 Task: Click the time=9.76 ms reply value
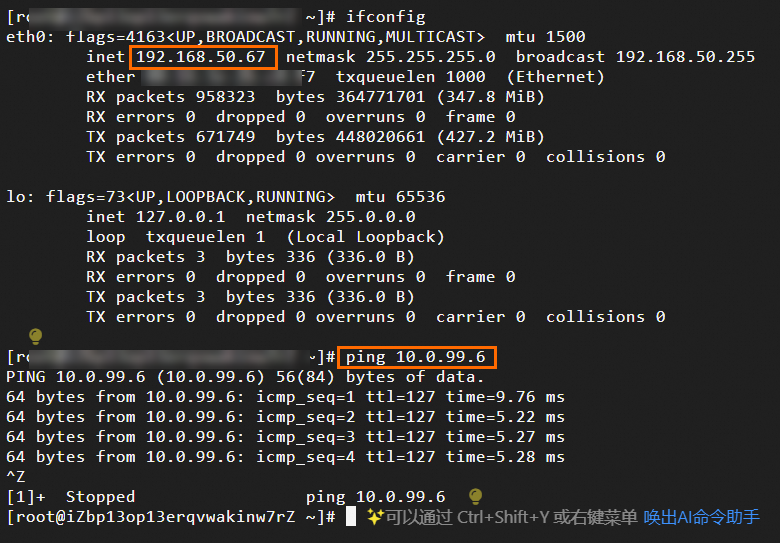pyautogui.click(x=505, y=397)
